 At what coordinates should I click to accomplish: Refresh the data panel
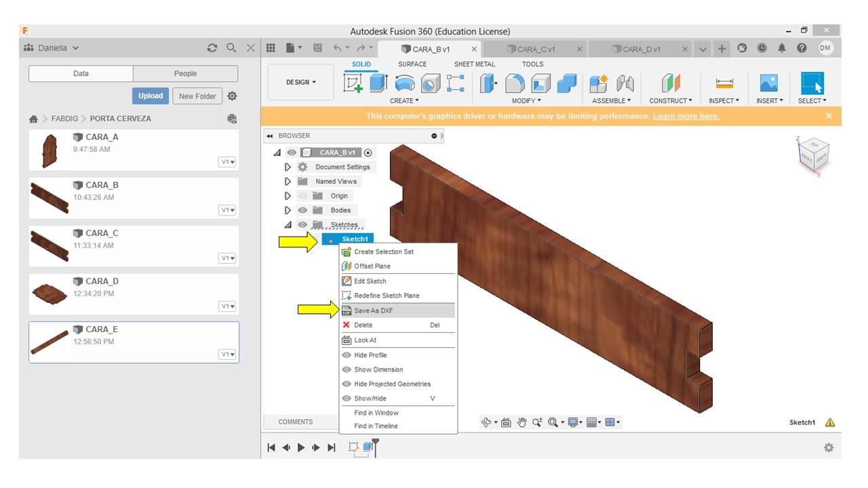tap(212, 48)
